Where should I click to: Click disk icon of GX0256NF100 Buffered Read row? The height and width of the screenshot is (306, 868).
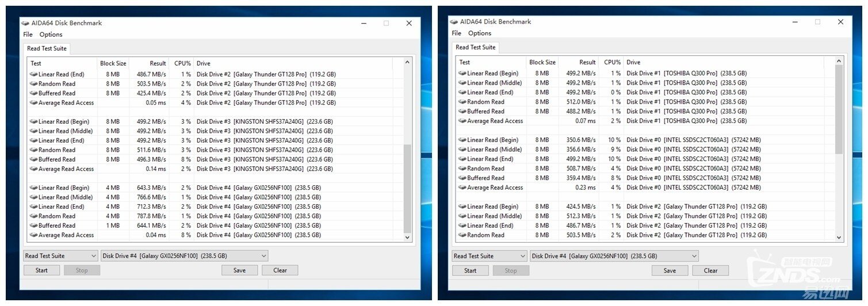click(34, 225)
